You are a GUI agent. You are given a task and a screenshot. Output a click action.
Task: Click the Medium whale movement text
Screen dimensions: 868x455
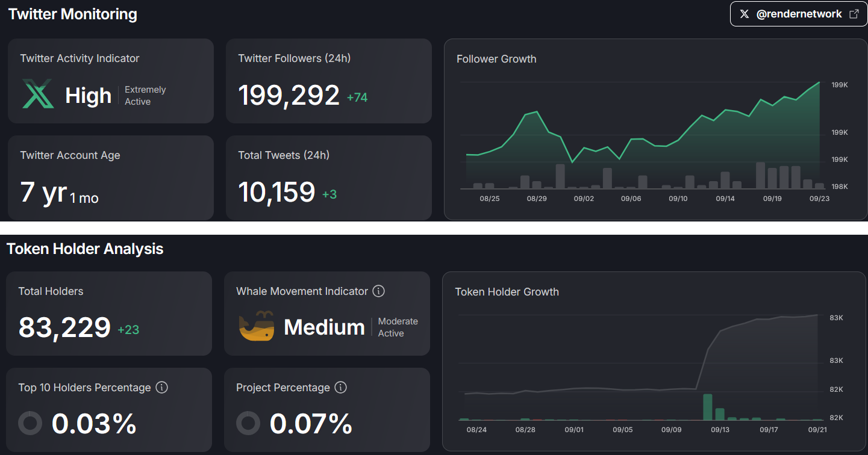tap(324, 327)
